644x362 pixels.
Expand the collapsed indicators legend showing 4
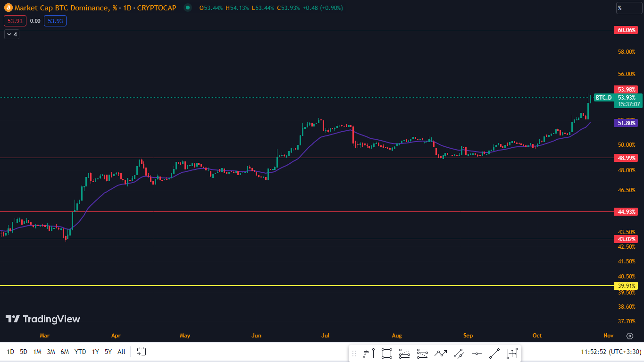point(12,34)
